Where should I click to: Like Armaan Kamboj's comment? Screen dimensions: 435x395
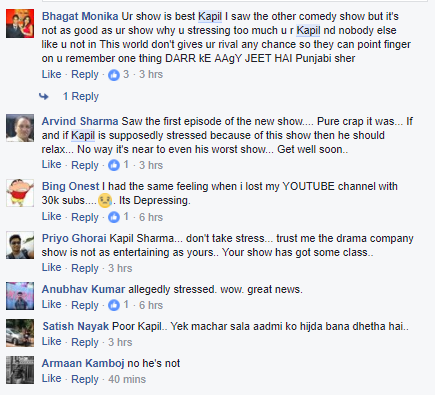point(51,379)
